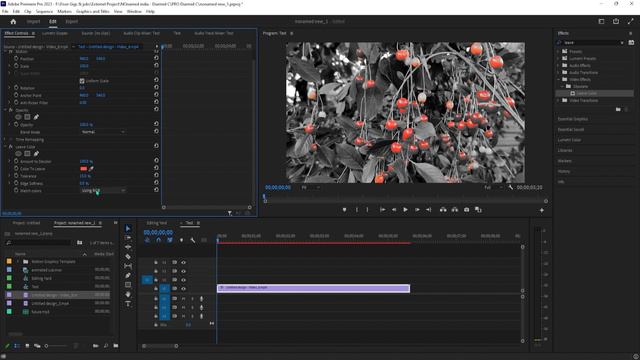Open the Markers menu
Screen dimensions: 640x360
64,11
